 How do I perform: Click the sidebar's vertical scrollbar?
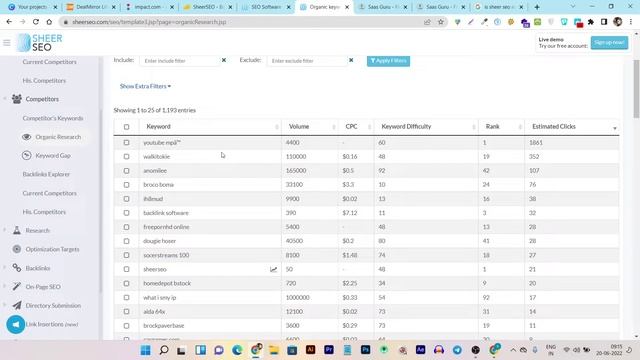point(100,200)
